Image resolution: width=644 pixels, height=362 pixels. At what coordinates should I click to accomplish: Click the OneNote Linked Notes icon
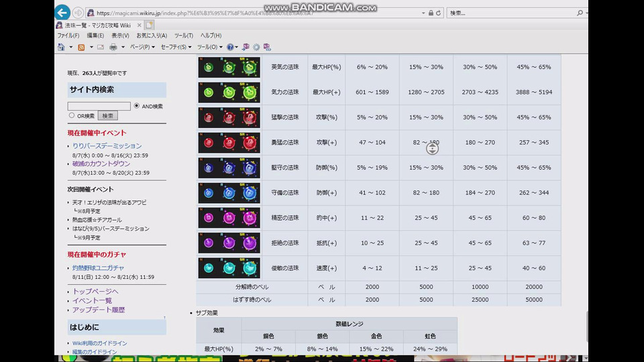pyautogui.click(x=268, y=47)
